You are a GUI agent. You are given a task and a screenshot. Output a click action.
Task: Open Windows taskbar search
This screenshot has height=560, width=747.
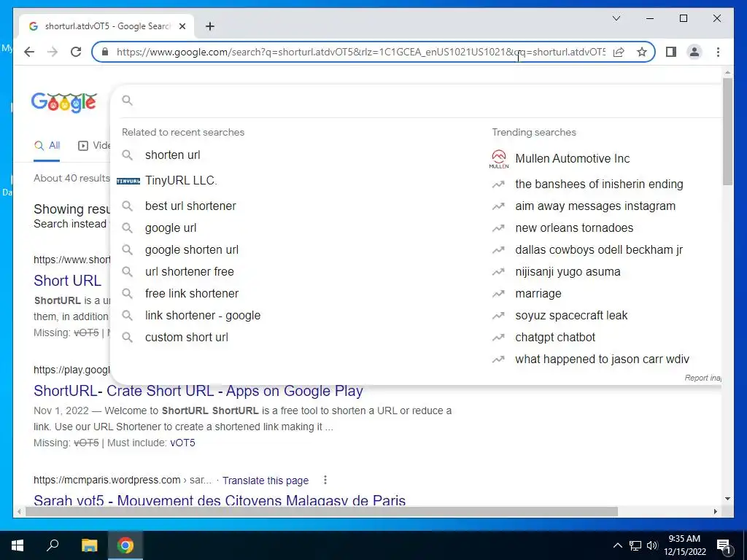pos(53,545)
